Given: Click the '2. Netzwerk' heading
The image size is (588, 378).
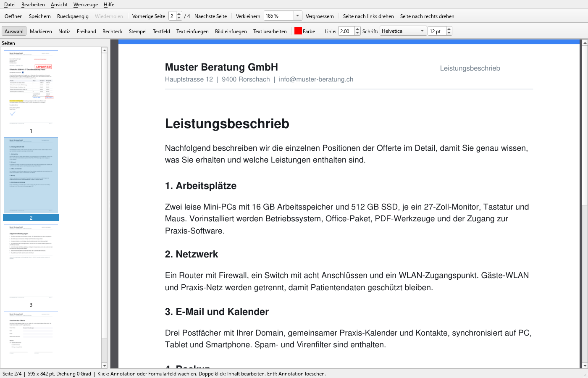Looking at the screenshot, I should tap(192, 254).
